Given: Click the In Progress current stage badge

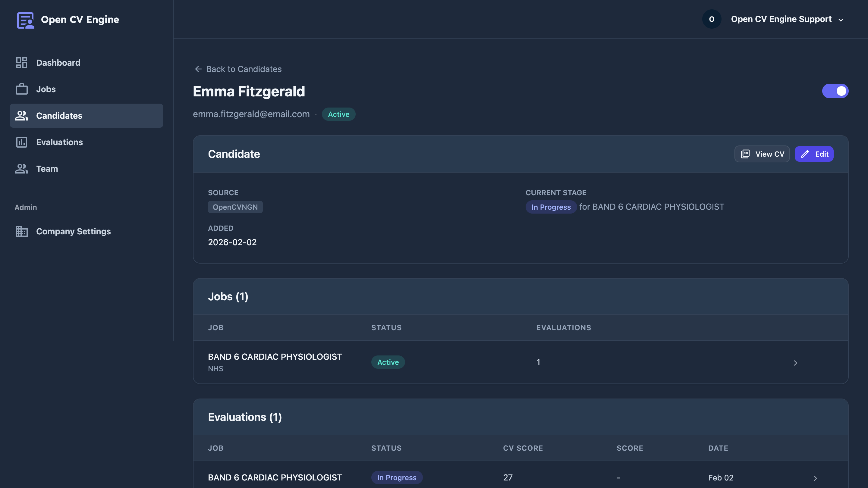Looking at the screenshot, I should (x=551, y=207).
